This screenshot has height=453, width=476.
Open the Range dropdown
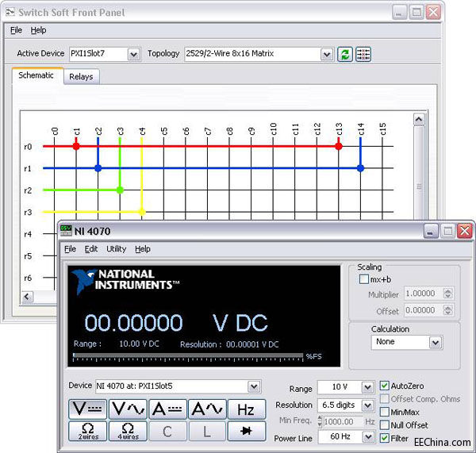tap(367, 387)
